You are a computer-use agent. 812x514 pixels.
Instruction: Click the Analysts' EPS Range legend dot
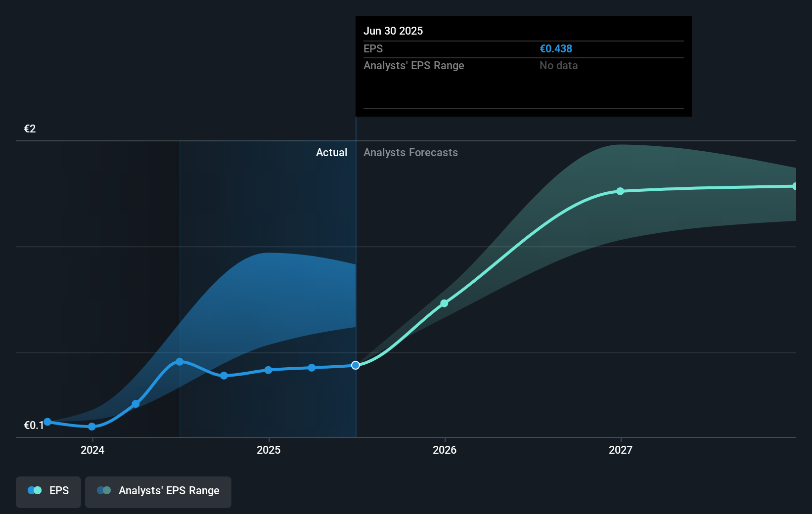[104, 490]
